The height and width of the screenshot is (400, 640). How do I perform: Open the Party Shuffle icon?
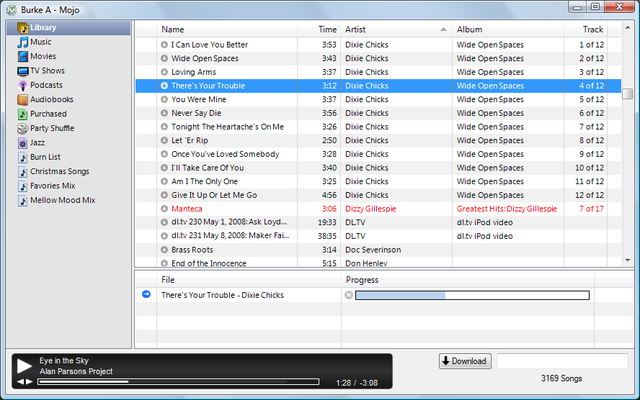click(23, 129)
